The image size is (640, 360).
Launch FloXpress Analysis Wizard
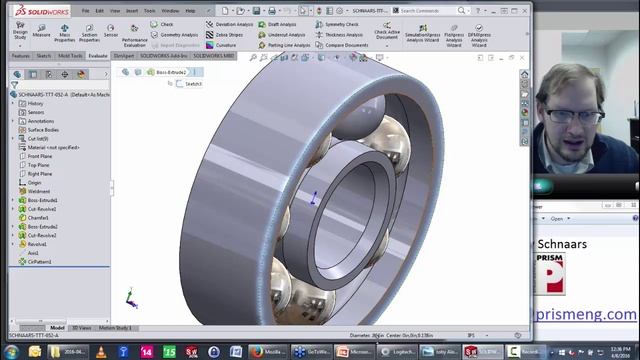[x=454, y=35]
